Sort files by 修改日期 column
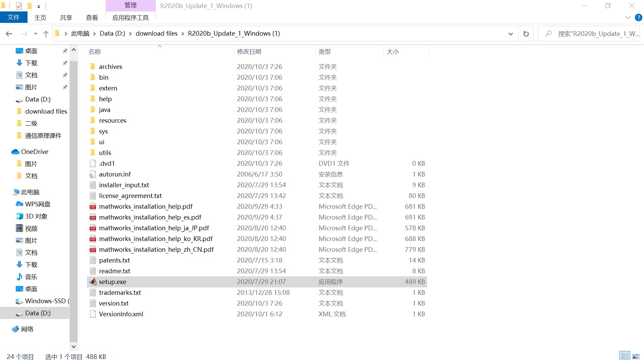Viewport: 644px width, 360px height. (x=249, y=52)
